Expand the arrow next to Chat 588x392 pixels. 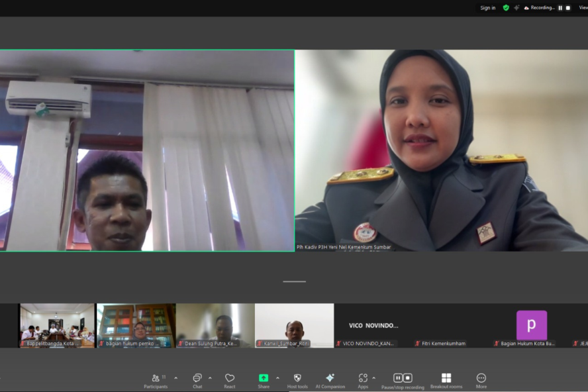(x=210, y=378)
